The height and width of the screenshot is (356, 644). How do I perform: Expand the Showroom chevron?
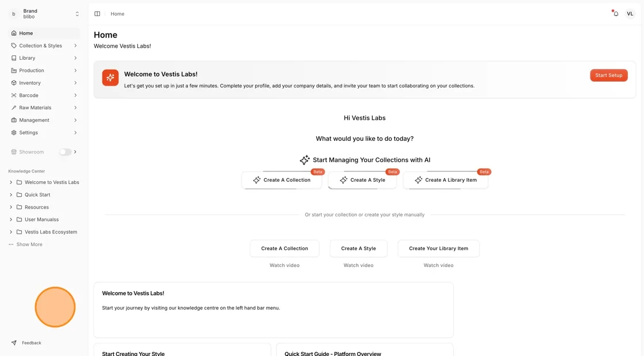pos(75,152)
